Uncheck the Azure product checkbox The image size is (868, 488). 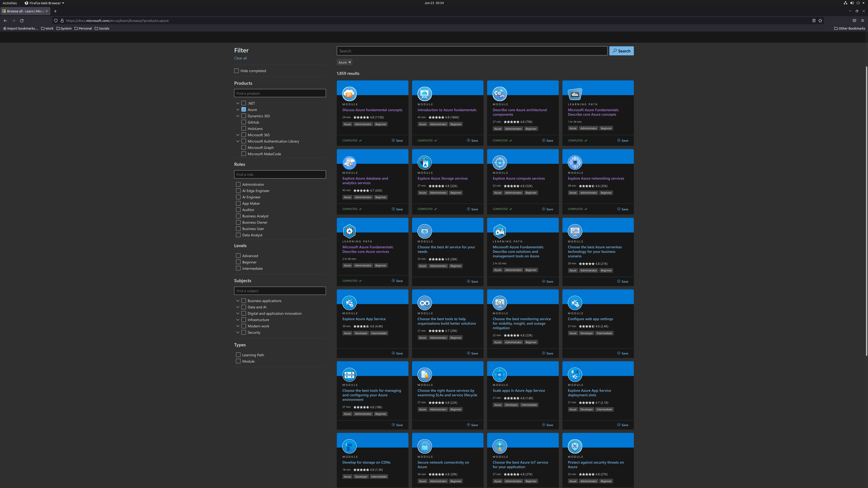(x=244, y=109)
